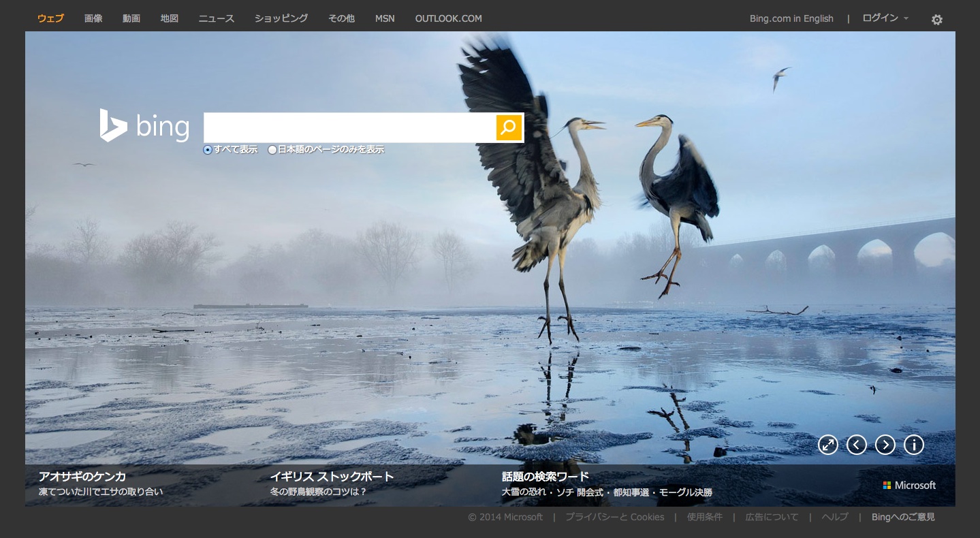Show previous background image

(x=856, y=445)
